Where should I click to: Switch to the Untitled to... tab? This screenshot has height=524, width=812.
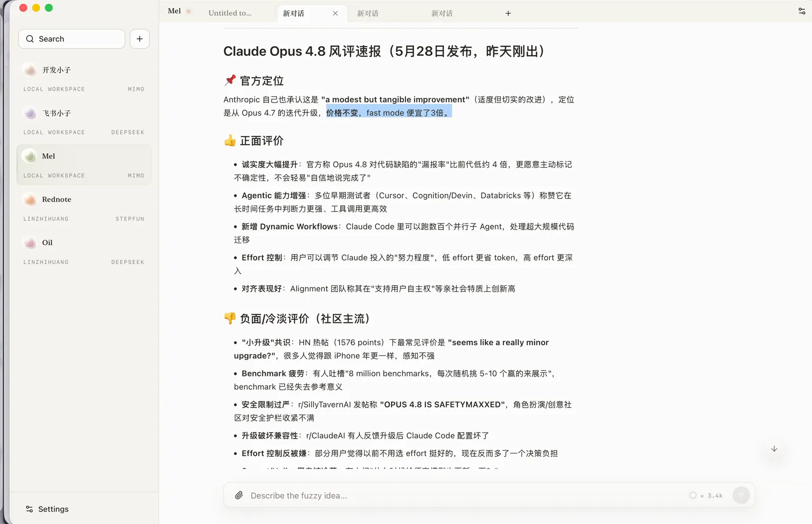pyautogui.click(x=230, y=13)
